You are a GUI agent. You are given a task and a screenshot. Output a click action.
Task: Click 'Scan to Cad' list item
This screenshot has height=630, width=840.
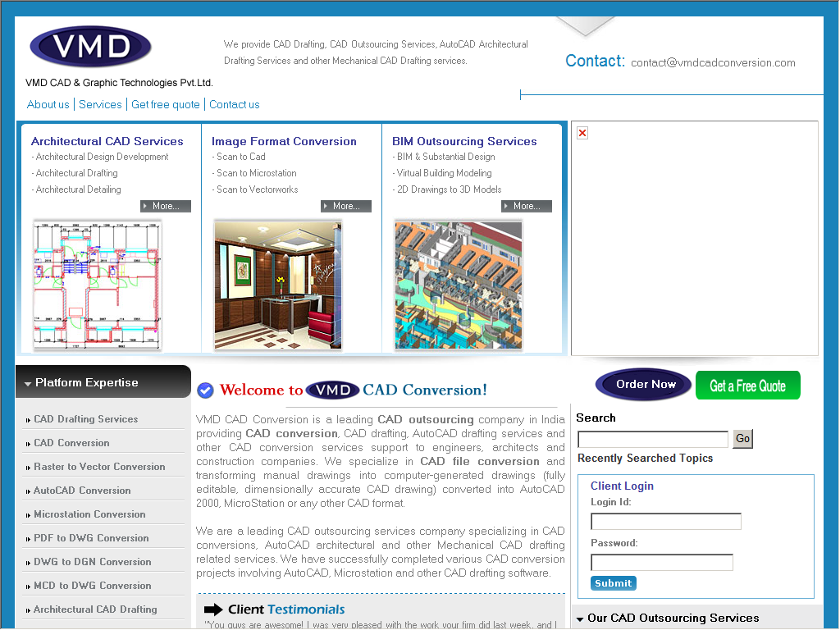pyautogui.click(x=240, y=157)
